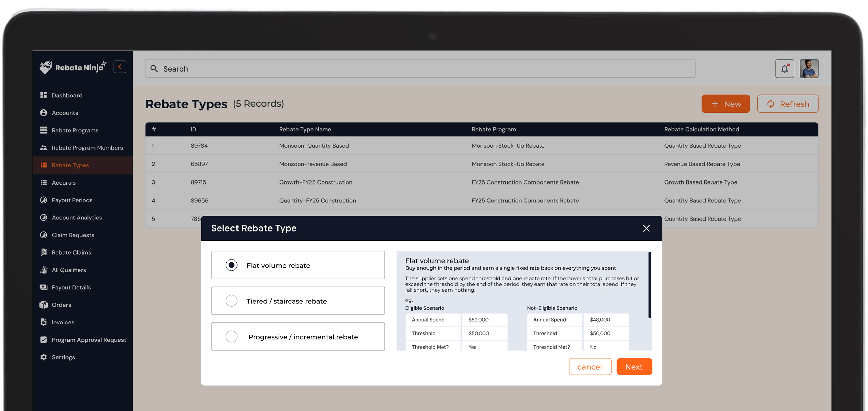Click the Monsoon-revenue Based row name
The height and width of the screenshot is (411, 868).
point(313,164)
